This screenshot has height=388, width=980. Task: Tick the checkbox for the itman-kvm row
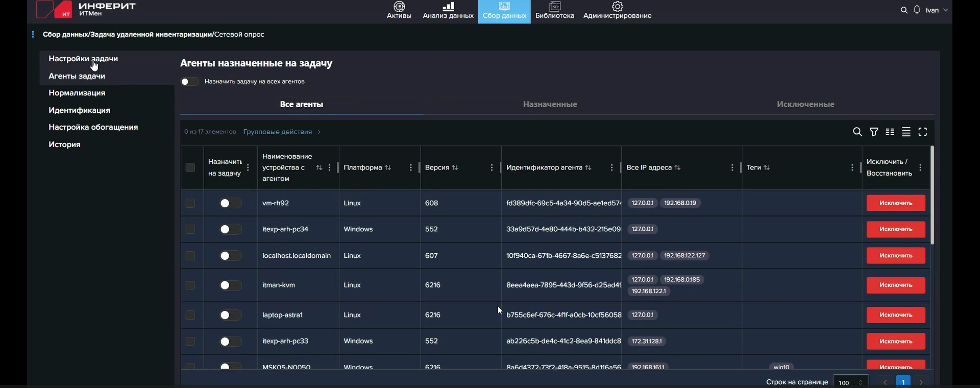point(190,285)
